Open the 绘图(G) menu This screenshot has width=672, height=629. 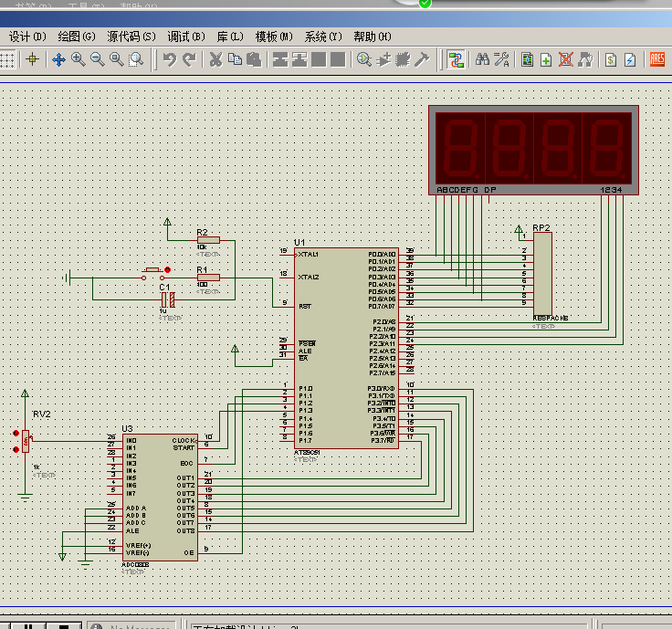pos(77,37)
